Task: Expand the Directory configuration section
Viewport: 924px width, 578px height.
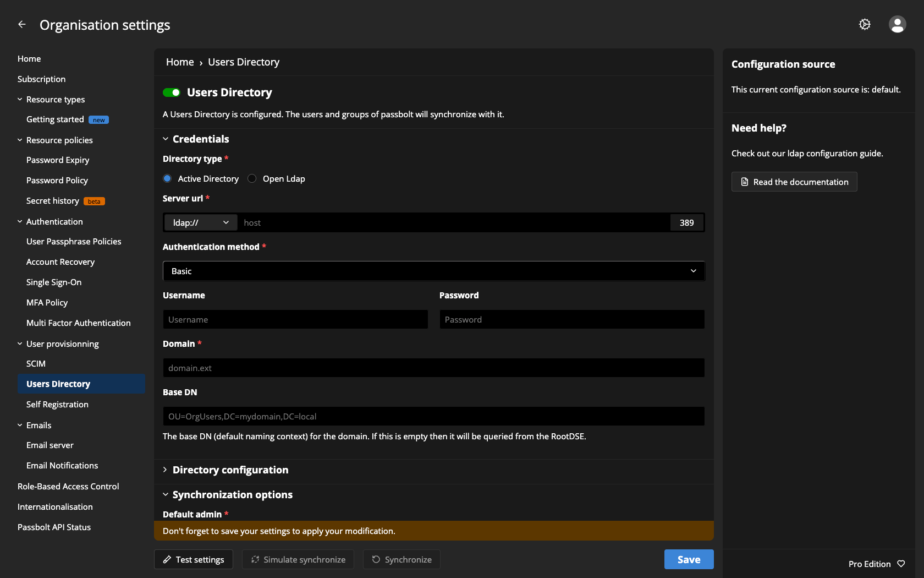Action: (x=165, y=470)
